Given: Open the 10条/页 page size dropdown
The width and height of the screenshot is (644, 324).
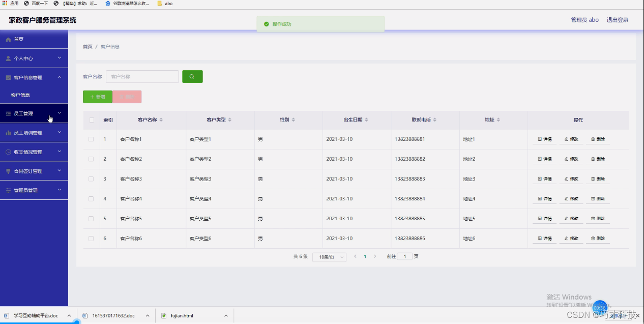Looking at the screenshot, I should 329,257.
